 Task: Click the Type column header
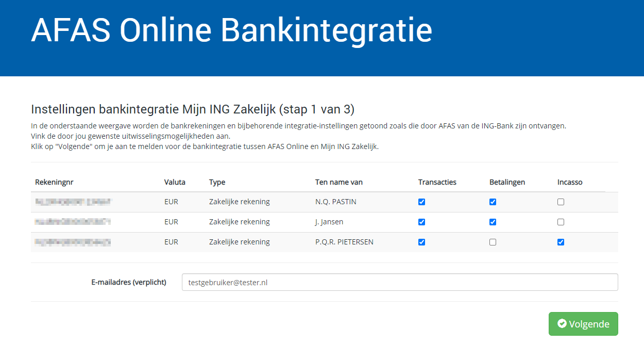click(217, 182)
